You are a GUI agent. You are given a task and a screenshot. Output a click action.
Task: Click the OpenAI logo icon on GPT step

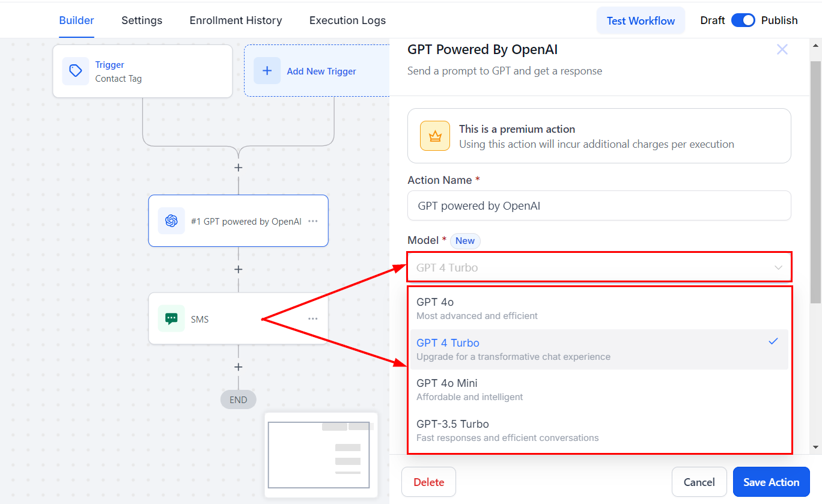[171, 221]
